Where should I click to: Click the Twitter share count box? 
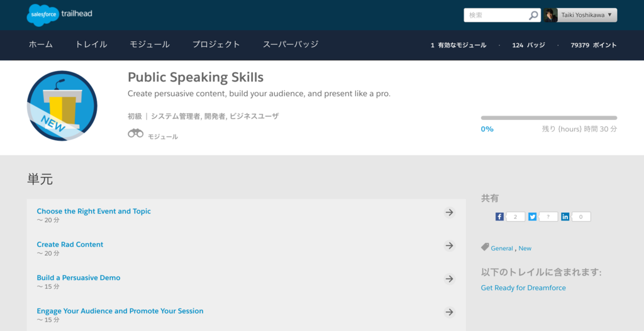pos(548,217)
